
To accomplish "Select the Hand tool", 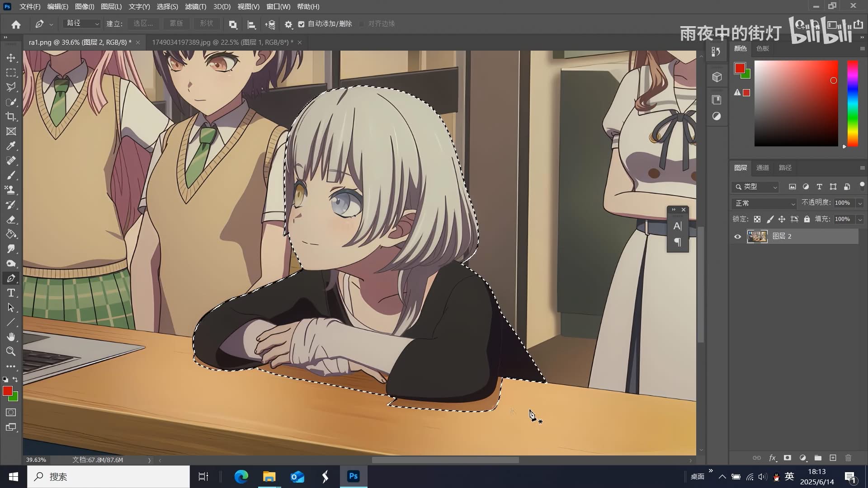I will (x=11, y=337).
